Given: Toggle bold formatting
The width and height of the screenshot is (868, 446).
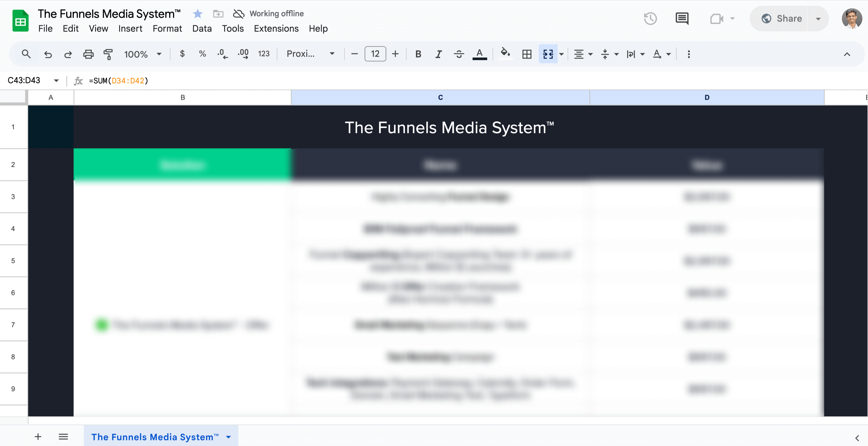Looking at the screenshot, I should [x=418, y=54].
